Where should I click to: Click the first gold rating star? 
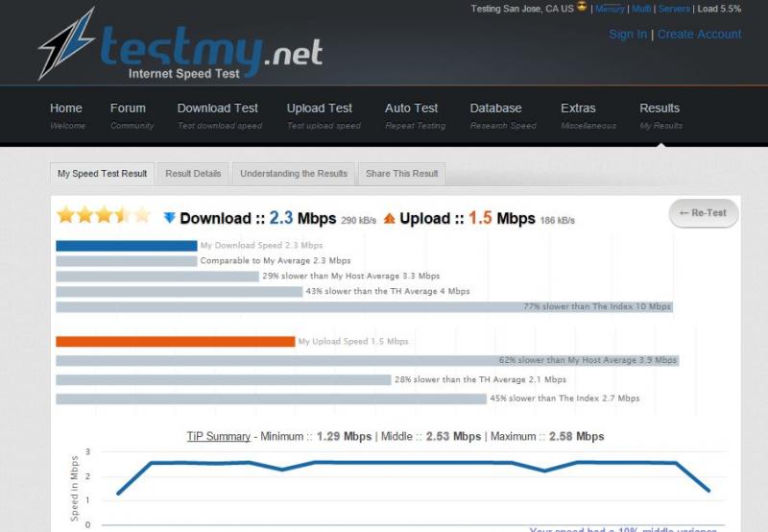(x=65, y=214)
